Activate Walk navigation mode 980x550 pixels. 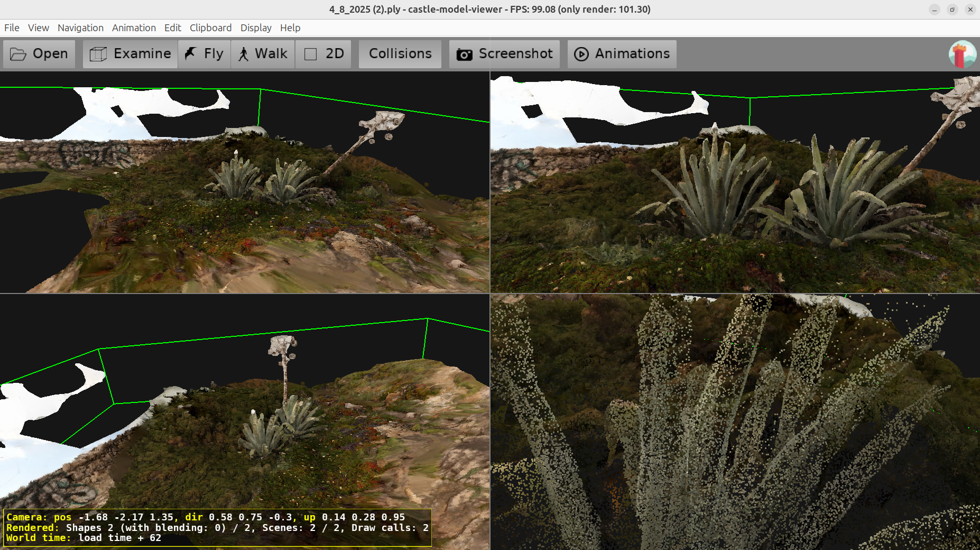tap(263, 54)
